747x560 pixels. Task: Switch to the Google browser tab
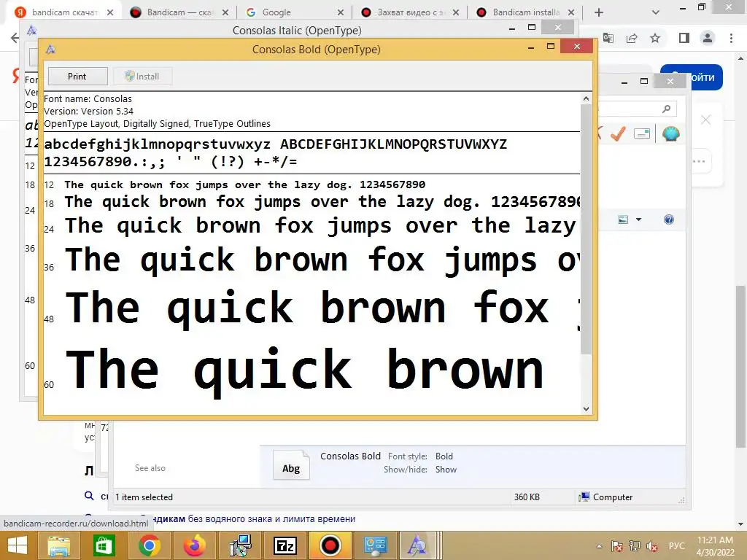[295, 12]
